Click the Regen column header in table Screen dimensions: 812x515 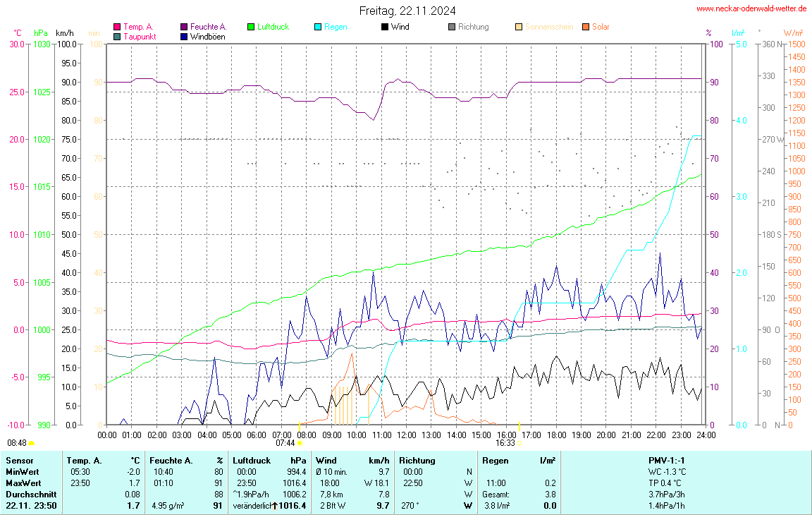tap(495, 460)
